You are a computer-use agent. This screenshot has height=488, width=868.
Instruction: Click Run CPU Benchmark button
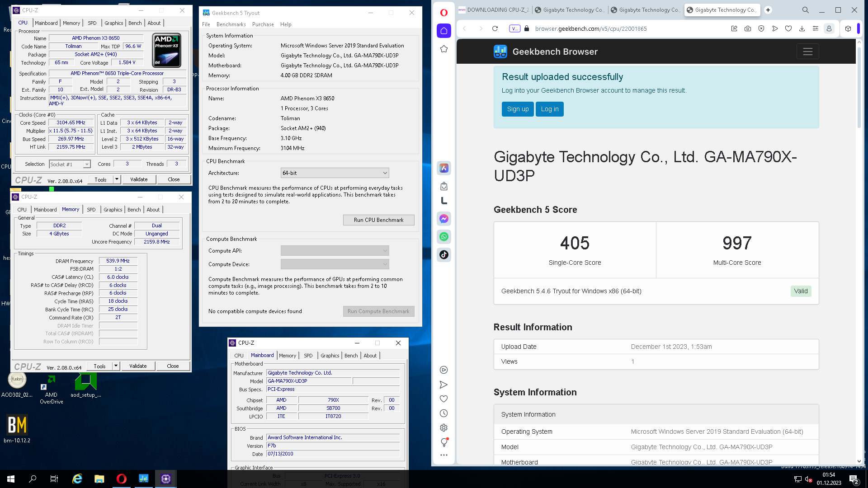[x=378, y=220]
